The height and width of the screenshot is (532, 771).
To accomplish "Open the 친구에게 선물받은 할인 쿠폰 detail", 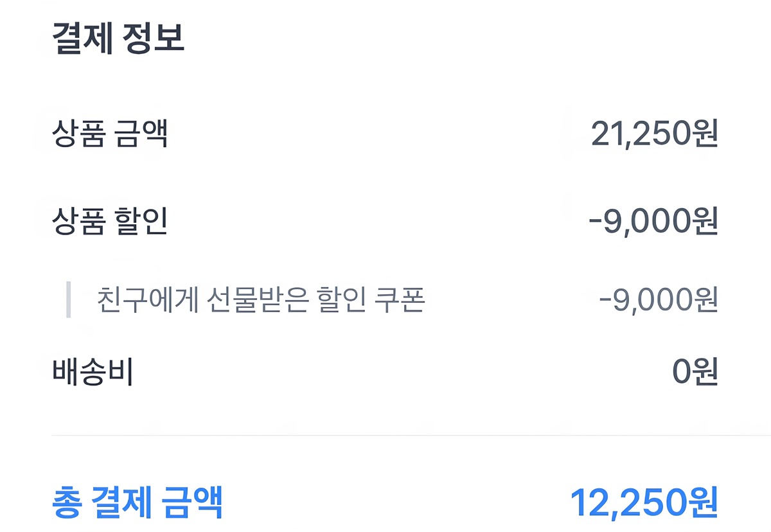I will tap(261, 299).
